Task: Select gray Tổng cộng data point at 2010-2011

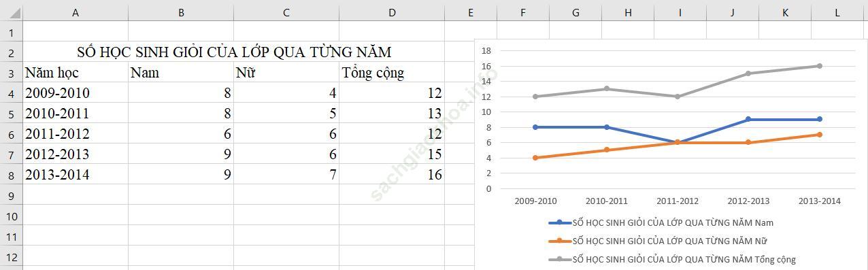Action: point(606,88)
